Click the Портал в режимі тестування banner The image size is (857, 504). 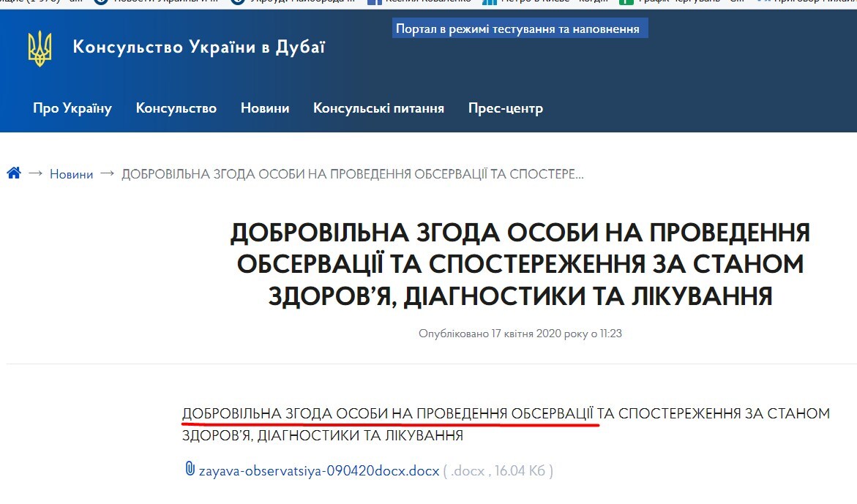coord(519,28)
